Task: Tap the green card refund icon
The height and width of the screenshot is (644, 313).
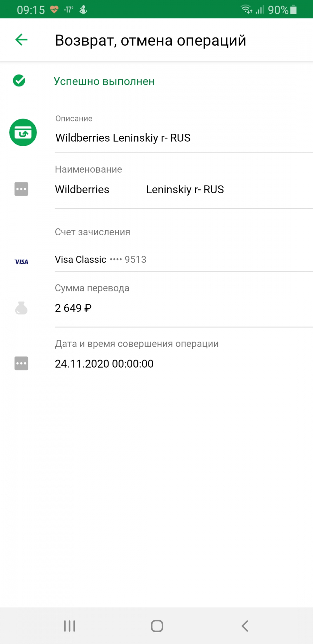Action: 23,133
